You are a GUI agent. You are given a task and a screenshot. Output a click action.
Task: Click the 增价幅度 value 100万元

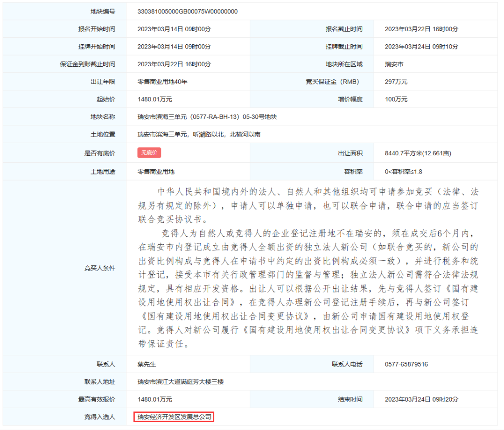pos(396,99)
